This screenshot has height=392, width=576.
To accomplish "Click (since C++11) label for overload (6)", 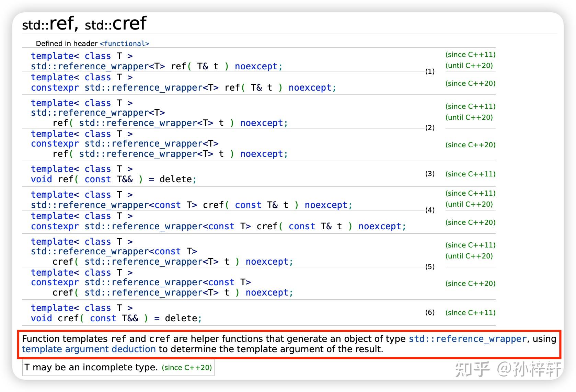I will [x=470, y=313].
